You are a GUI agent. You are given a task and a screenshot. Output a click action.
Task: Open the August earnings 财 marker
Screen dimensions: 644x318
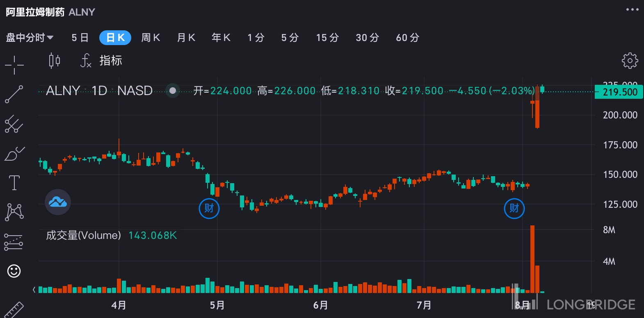(x=514, y=208)
